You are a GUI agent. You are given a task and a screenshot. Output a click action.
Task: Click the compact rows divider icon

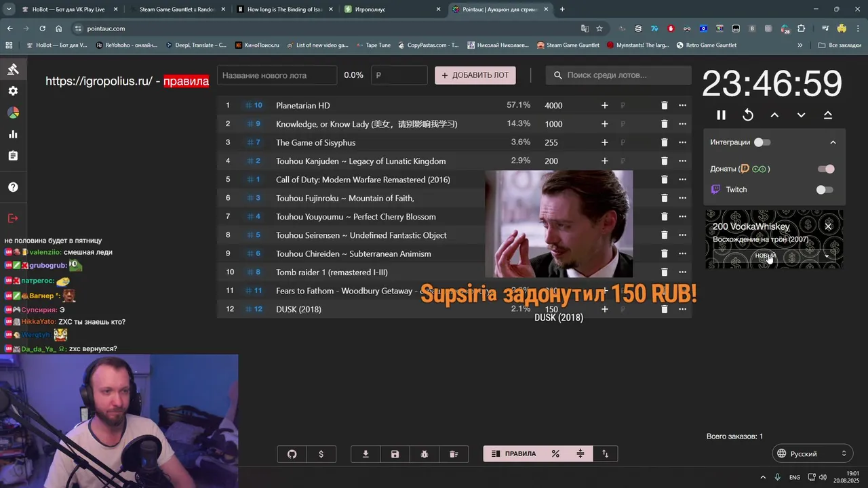(580, 454)
